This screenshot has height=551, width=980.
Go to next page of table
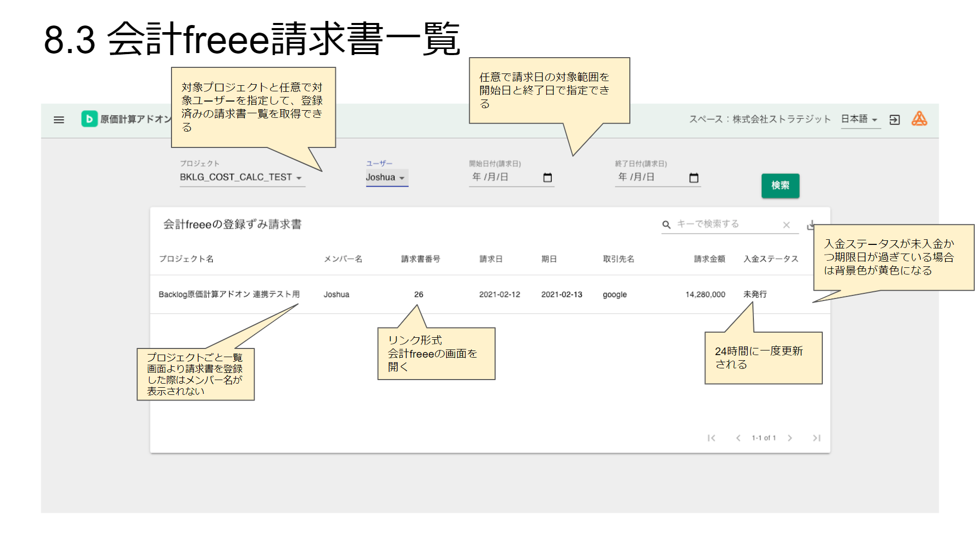[790, 438]
